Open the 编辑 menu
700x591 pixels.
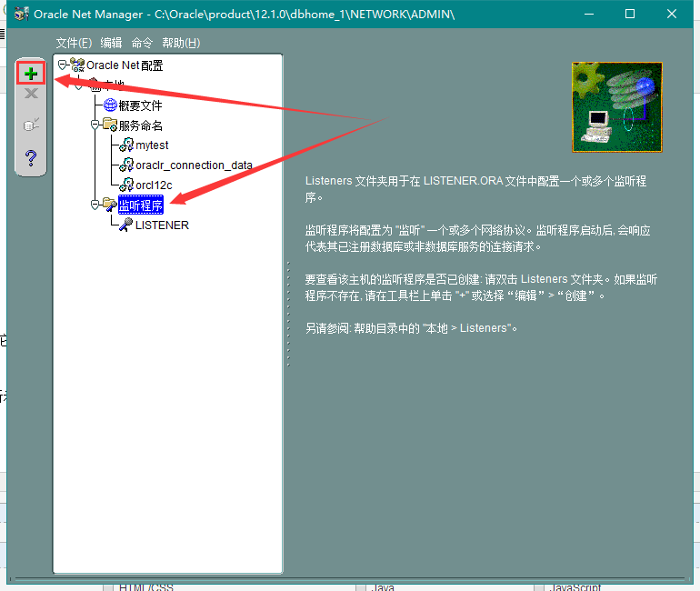111,43
